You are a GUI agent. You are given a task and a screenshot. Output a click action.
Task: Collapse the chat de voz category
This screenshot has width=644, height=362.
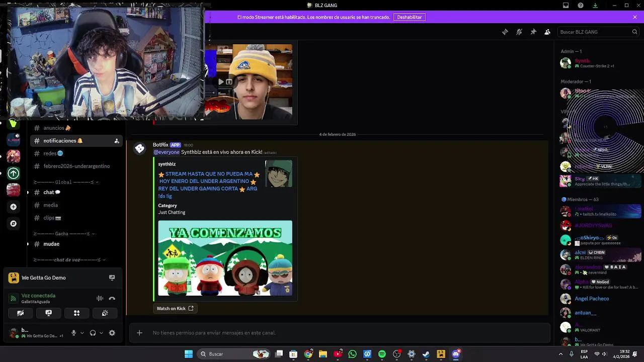tap(69, 260)
